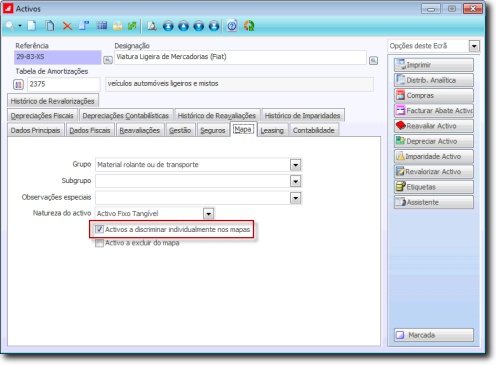
Task: Click lookup icon next to Referência field
Action: pyautogui.click(x=107, y=60)
